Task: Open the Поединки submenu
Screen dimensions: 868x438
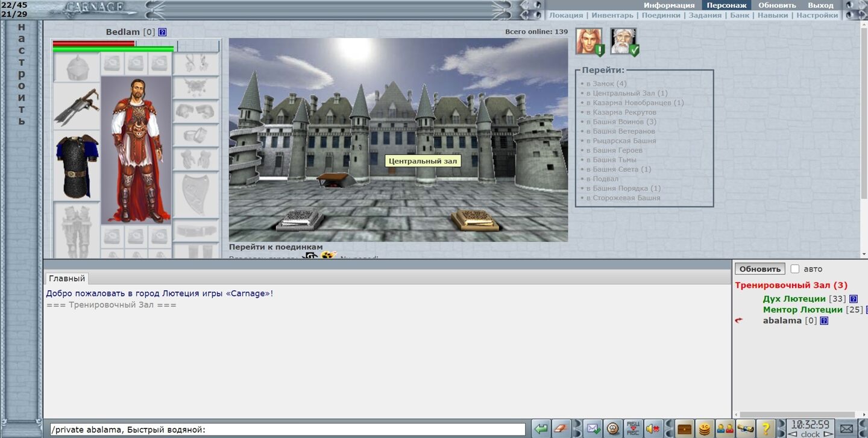Action: tap(661, 15)
